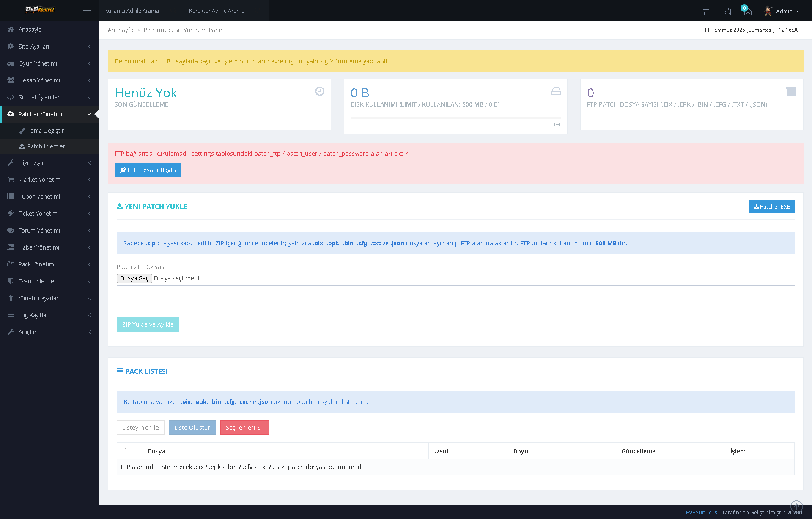
Task: Click the Event İşlemleri shield icon
Action: [x=11, y=281]
